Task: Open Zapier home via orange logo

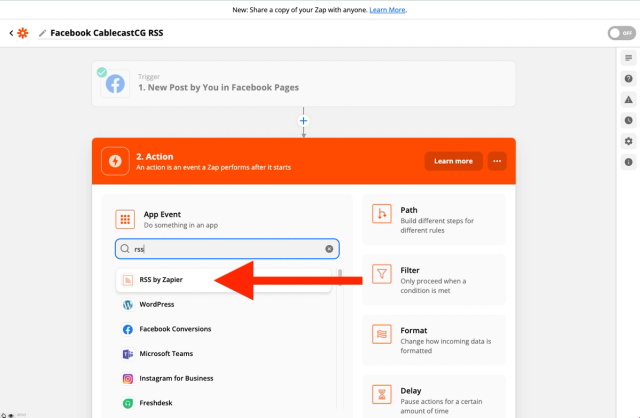Action: point(23,33)
